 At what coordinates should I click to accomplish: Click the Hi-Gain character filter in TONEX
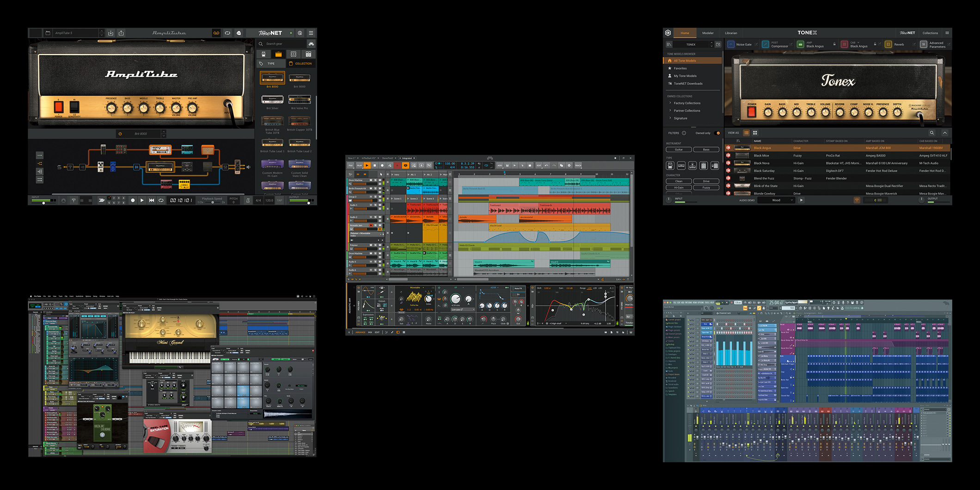[679, 187]
